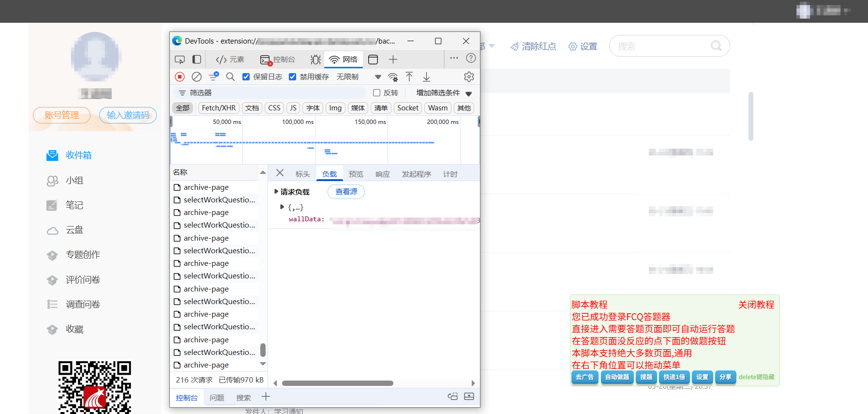The width and height of the screenshot is (868, 414).
Task: Toggle the 禁用缓存 checkbox
Action: click(293, 77)
